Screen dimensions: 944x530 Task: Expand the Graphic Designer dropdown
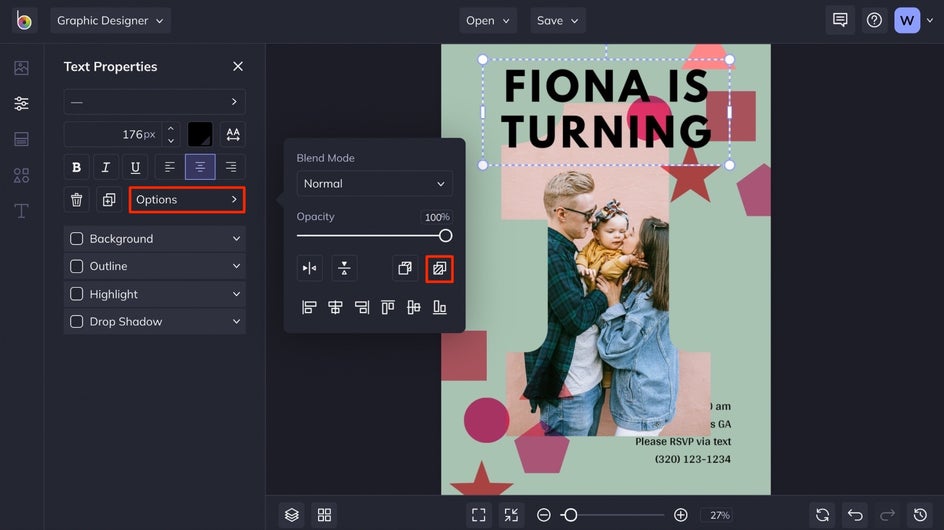point(110,20)
